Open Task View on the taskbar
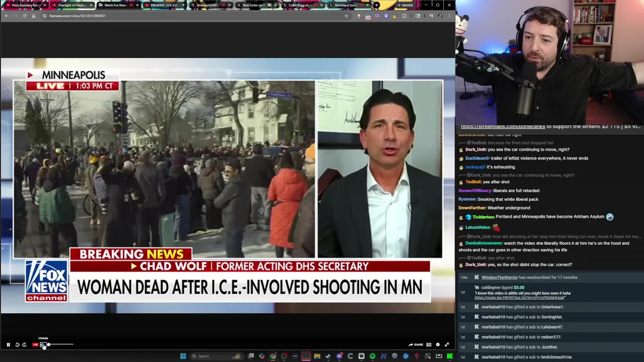Viewport: 644px width, 362px height. coord(251,356)
